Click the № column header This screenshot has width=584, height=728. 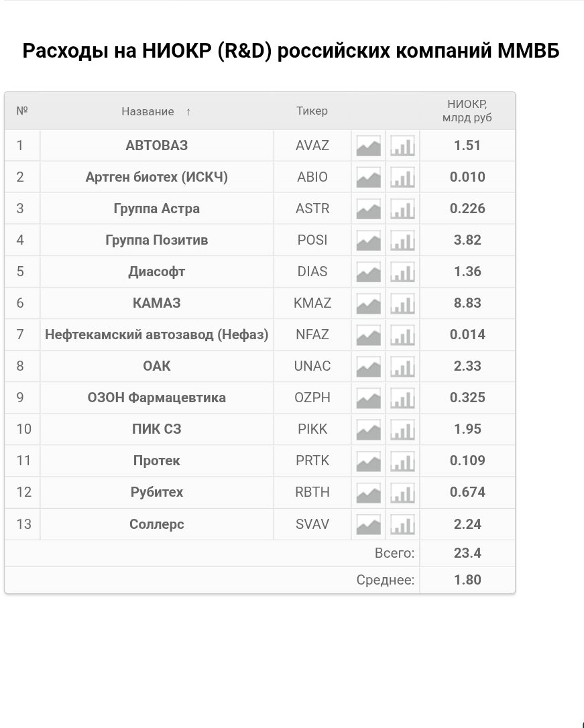(22, 111)
